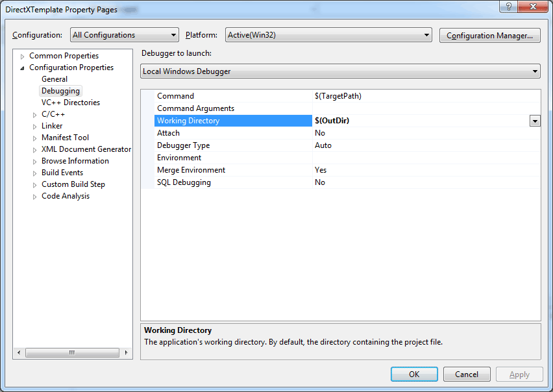Viewport: 553px width, 392px height.
Task: Select the Browse Information tree item
Action: click(75, 160)
